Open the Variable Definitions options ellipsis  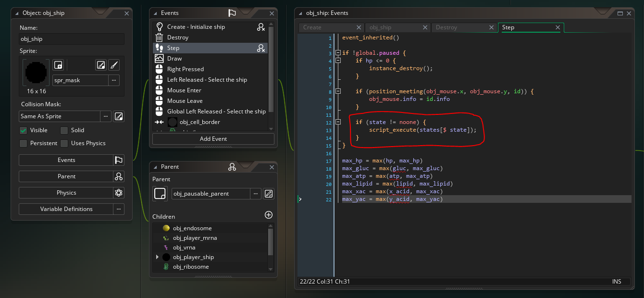click(119, 209)
